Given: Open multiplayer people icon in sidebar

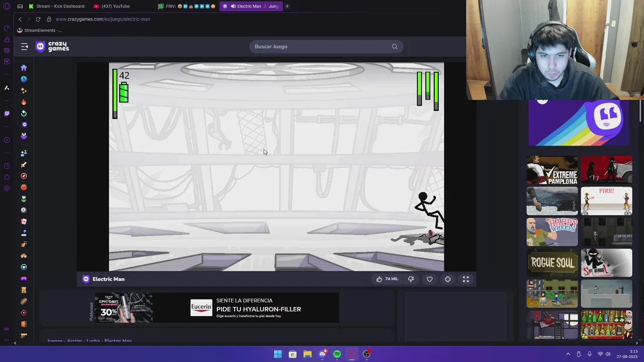Looking at the screenshot, I should [x=24, y=153].
